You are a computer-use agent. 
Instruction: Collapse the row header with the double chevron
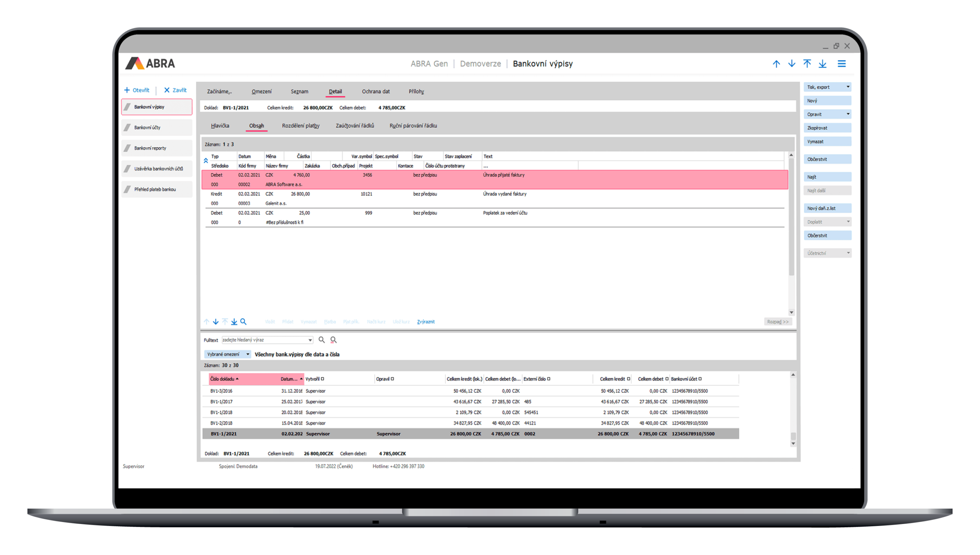coord(206,161)
